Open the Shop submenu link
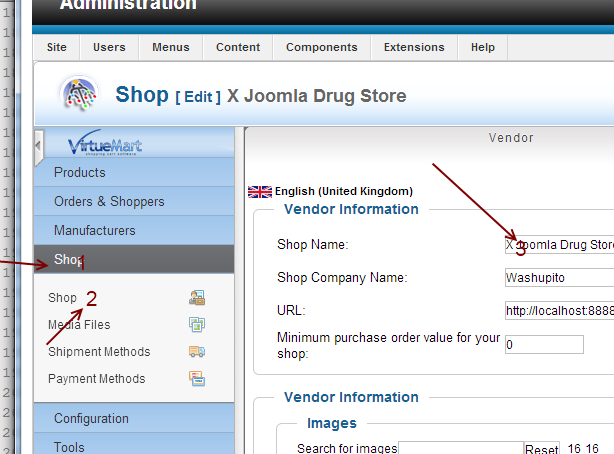 [x=62, y=298]
